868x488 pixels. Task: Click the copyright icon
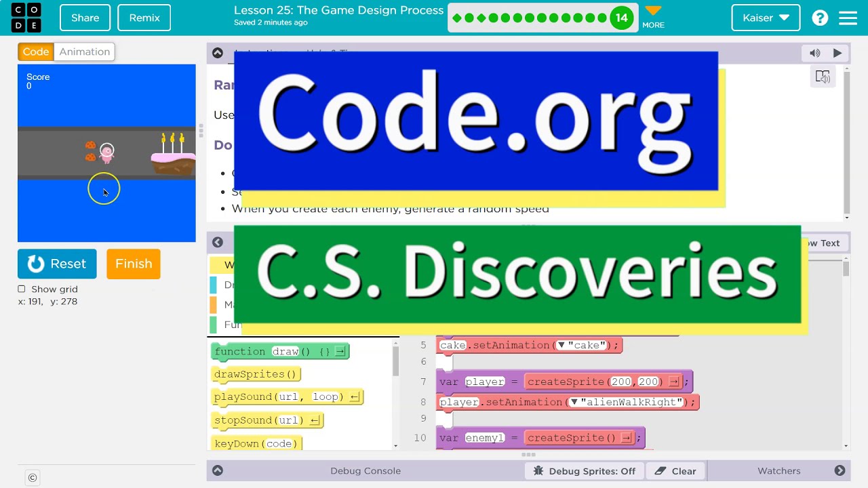click(32, 478)
